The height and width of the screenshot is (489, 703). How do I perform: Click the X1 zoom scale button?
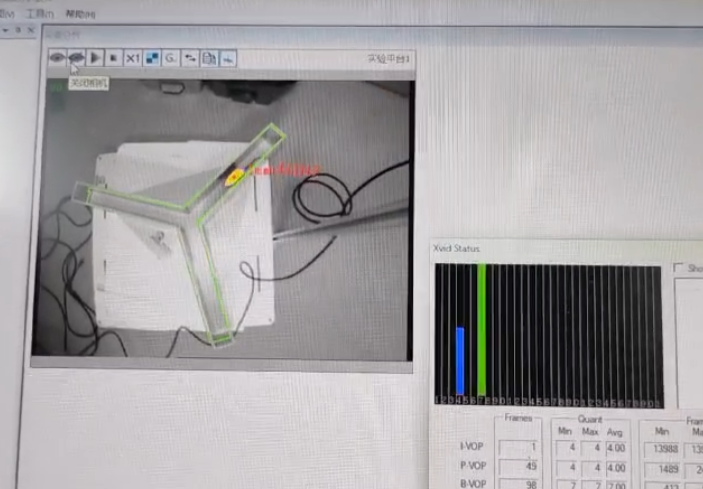tap(132, 58)
